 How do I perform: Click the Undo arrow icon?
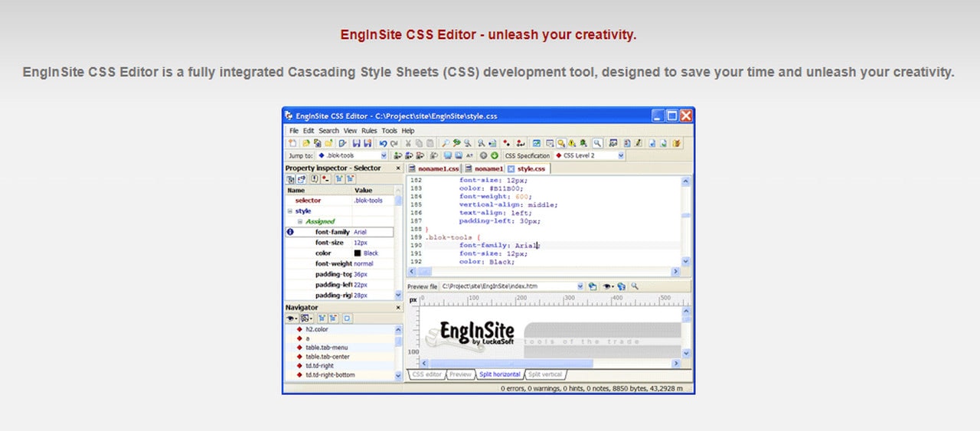point(383,143)
